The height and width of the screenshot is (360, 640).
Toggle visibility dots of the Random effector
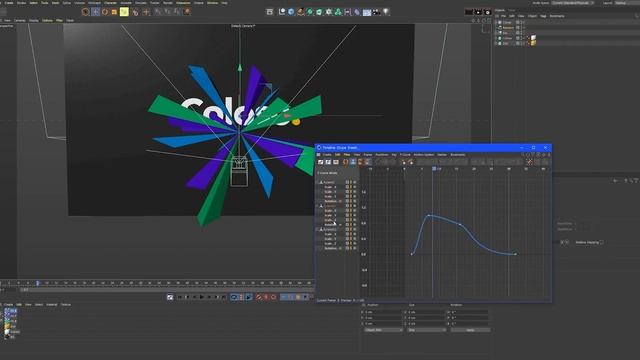tap(521, 28)
